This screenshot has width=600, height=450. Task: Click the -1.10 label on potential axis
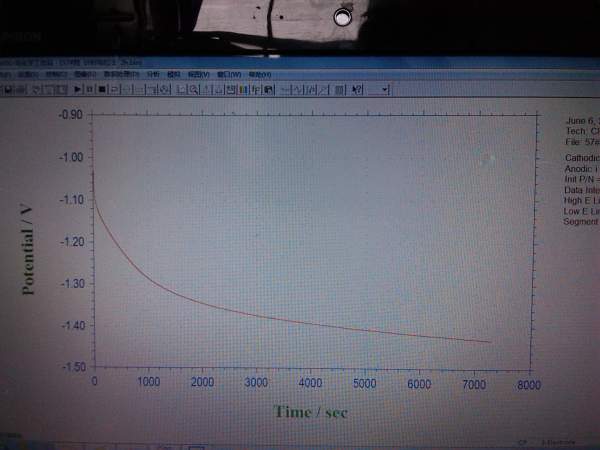point(72,199)
